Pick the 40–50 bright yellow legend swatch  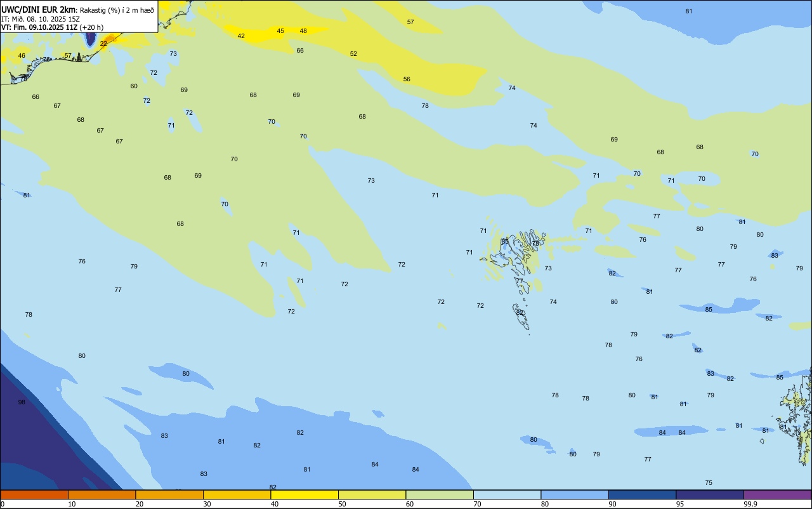pyautogui.click(x=304, y=495)
